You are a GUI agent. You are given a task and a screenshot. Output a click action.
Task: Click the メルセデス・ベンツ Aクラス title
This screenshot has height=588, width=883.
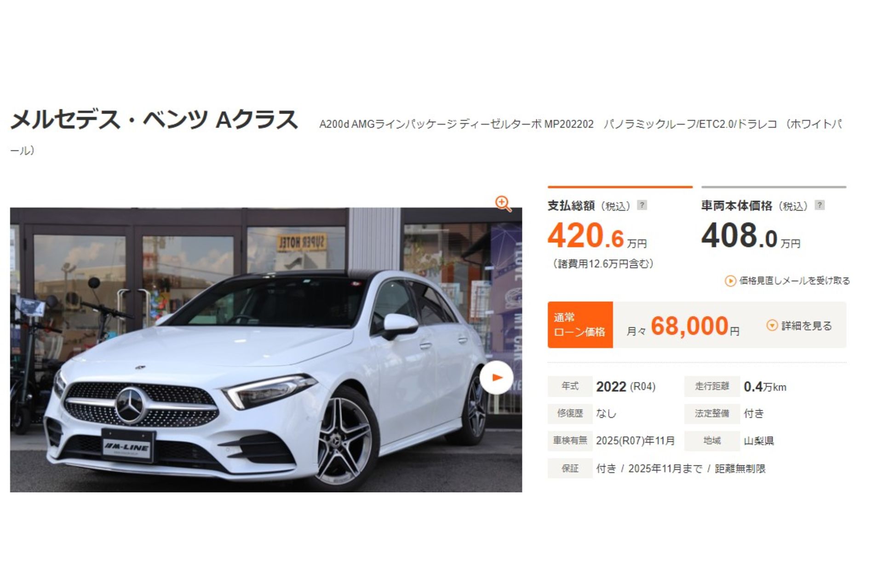pos(154,119)
